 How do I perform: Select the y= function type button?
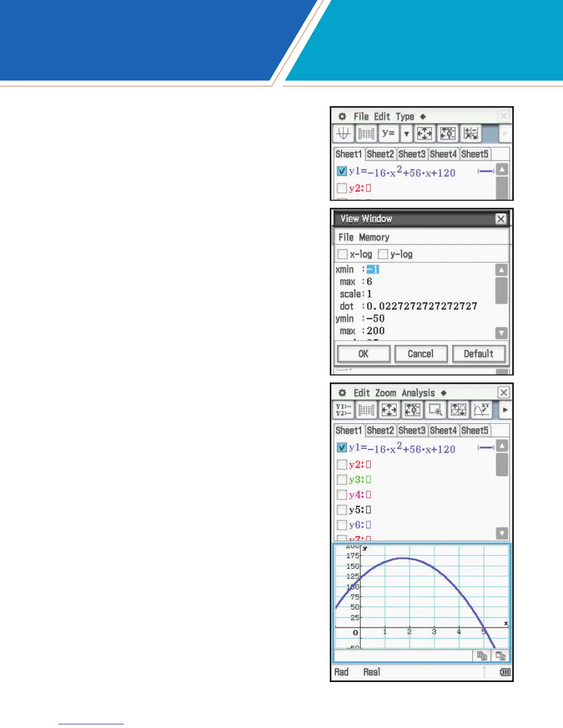[x=389, y=134]
